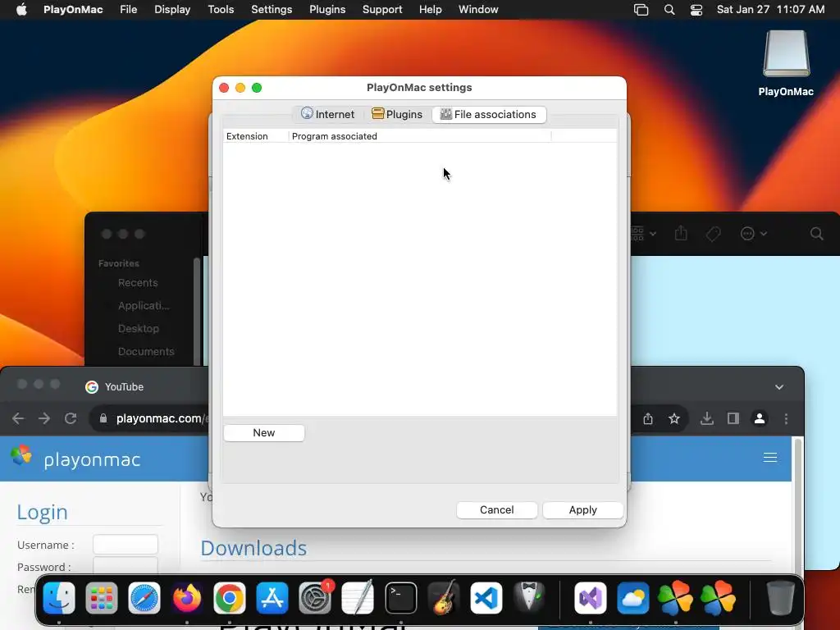
Task: Click the date and time in menu bar
Action: click(770, 10)
